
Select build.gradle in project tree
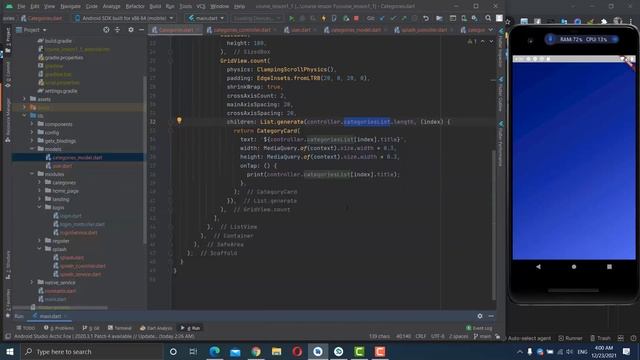pos(55,41)
